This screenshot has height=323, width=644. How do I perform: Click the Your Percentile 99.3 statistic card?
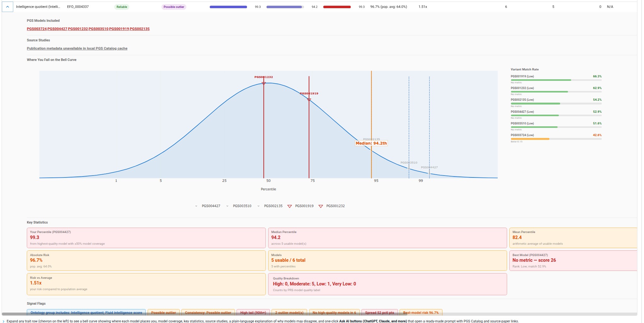tap(146, 238)
